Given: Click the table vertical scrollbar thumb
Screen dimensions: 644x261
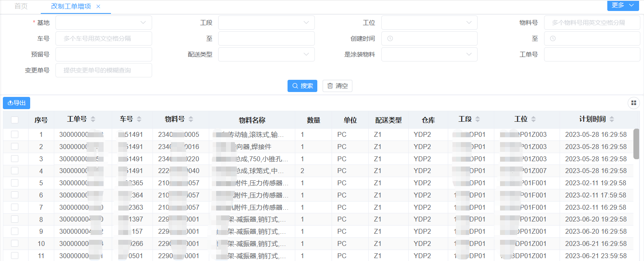Looking at the screenshot, I should point(636,144).
